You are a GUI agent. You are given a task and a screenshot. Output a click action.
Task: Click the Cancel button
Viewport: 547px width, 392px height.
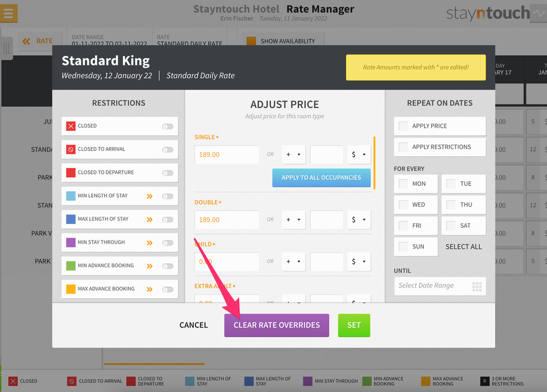click(x=194, y=325)
